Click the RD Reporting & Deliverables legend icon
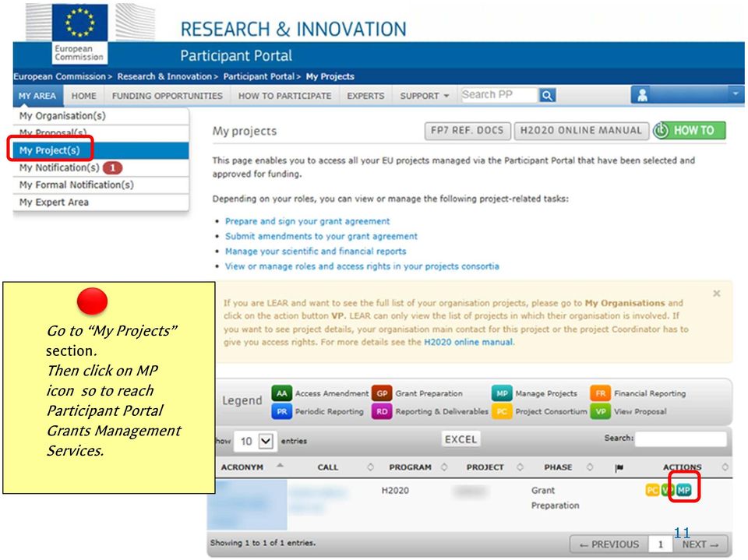The height and width of the screenshot is (560, 748). coord(382,412)
